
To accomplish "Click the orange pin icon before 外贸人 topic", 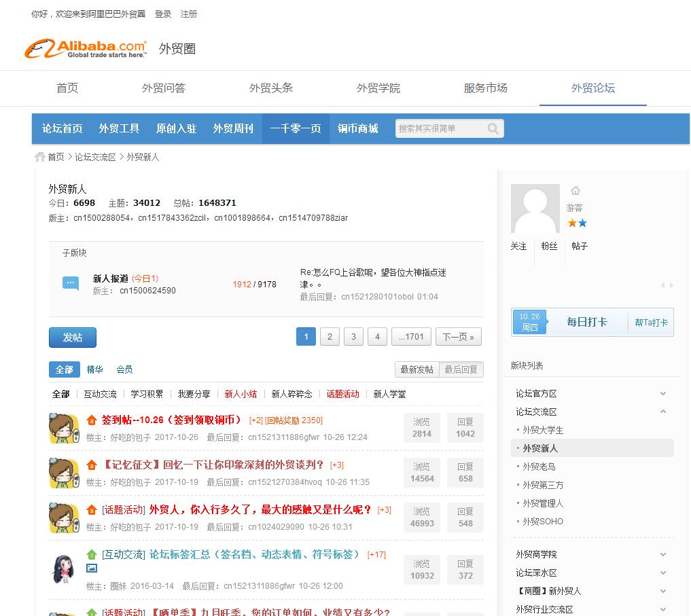I will [x=92, y=510].
